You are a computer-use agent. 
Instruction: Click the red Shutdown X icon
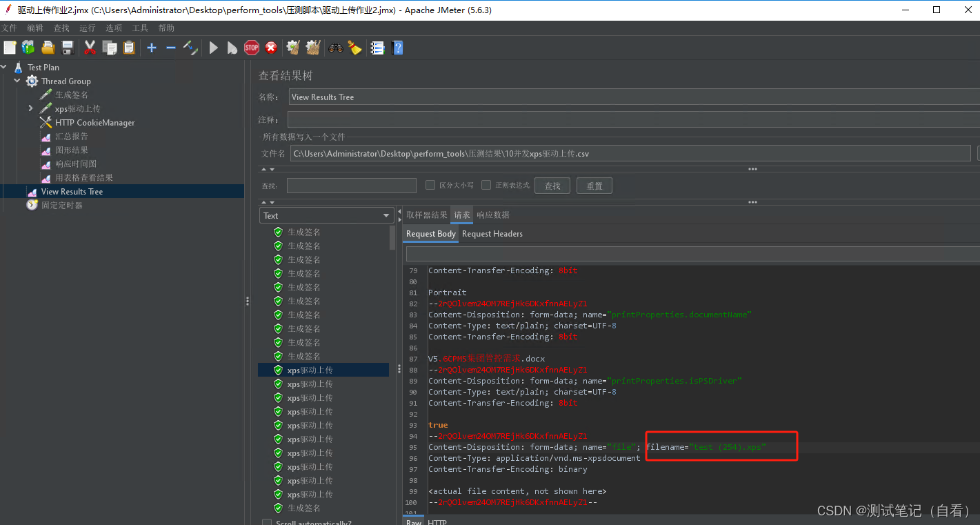pos(271,48)
